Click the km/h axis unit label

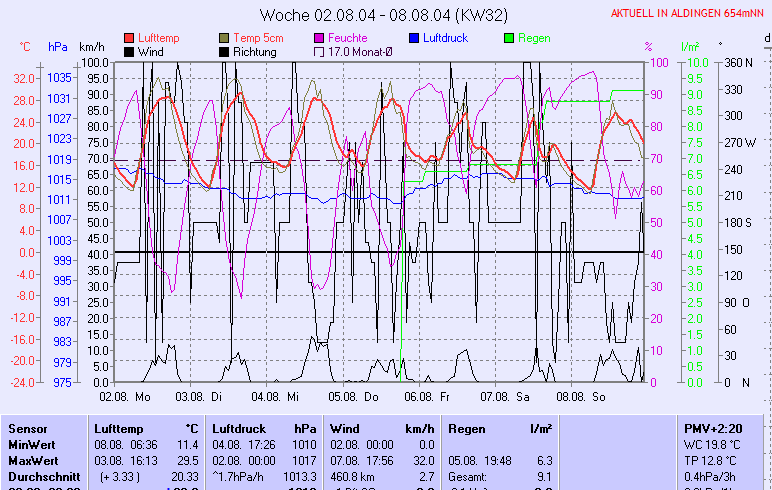pos(92,47)
